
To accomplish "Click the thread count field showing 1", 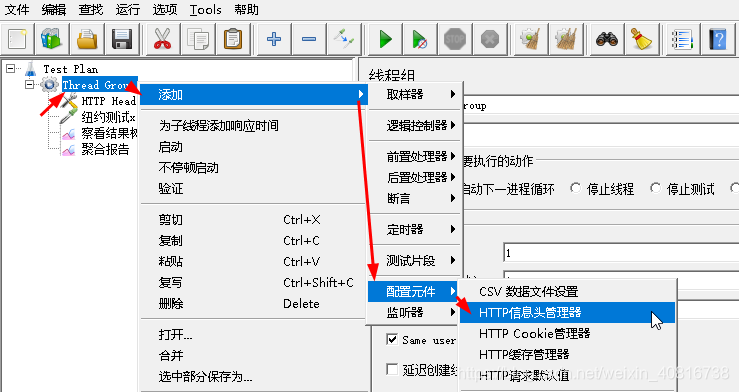I will (621, 253).
